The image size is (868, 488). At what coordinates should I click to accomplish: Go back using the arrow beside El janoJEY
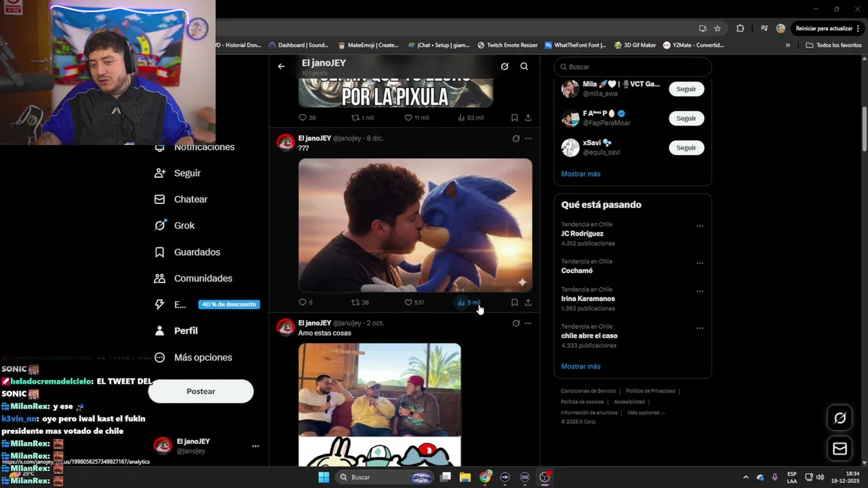click(281, 66)
